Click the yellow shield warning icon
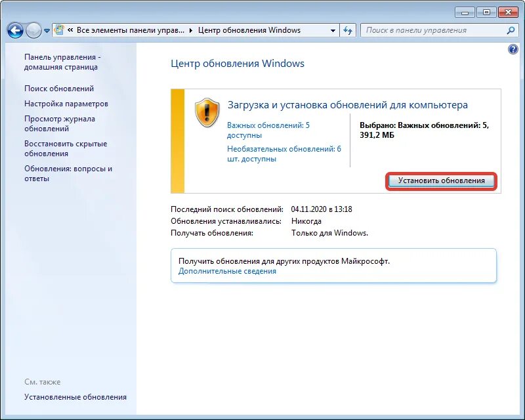The height and width of the screenshot is (420, 525). tap(207, 112)
